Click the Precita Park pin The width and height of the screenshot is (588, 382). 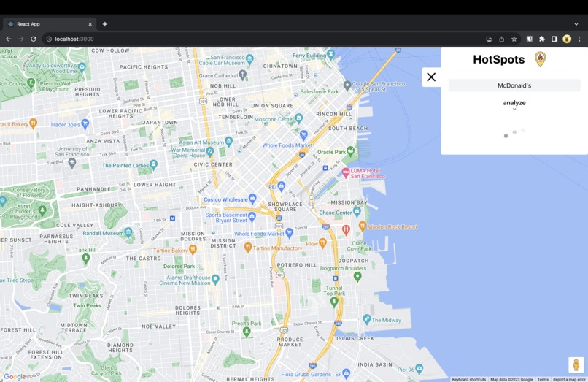click(x=247, y=332)
